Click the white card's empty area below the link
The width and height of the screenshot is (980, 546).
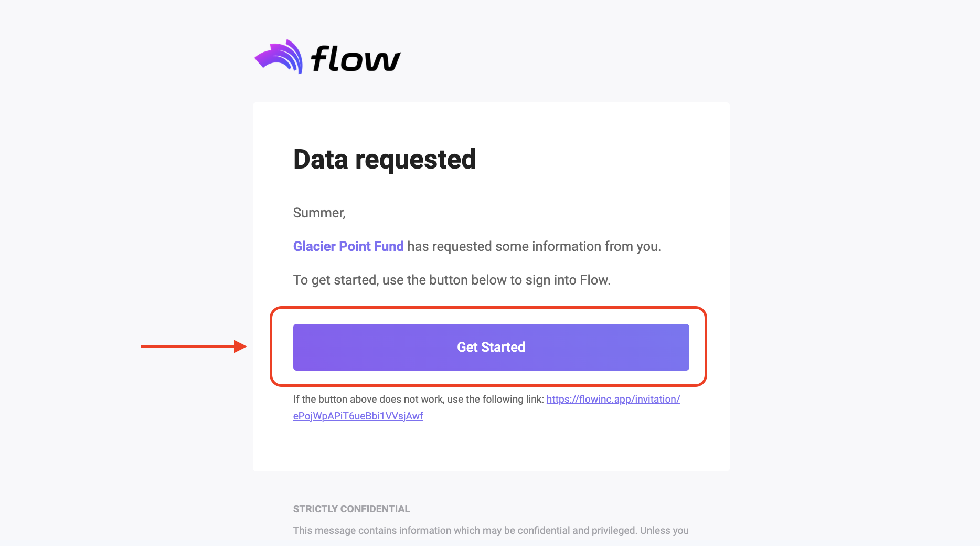491,446
